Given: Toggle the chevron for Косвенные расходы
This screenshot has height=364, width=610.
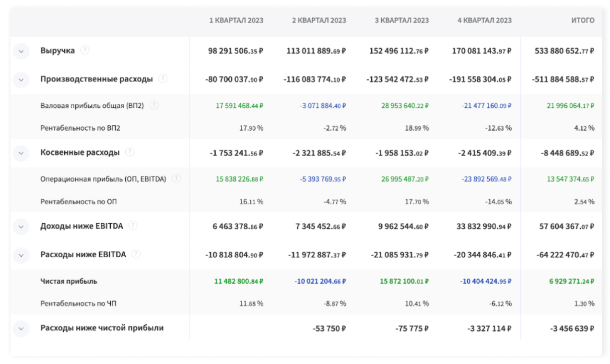Looking at the screenshot, I should [21, 153].
